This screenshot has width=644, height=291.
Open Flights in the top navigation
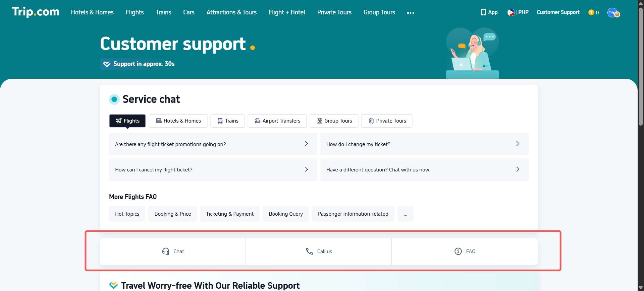click(x=135, y=12)
